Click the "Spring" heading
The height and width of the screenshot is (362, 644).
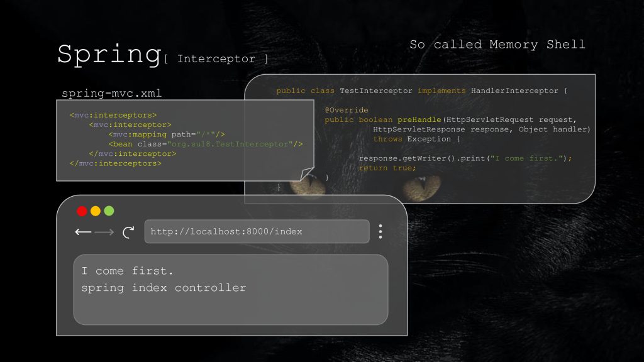(x=109, y=55)
